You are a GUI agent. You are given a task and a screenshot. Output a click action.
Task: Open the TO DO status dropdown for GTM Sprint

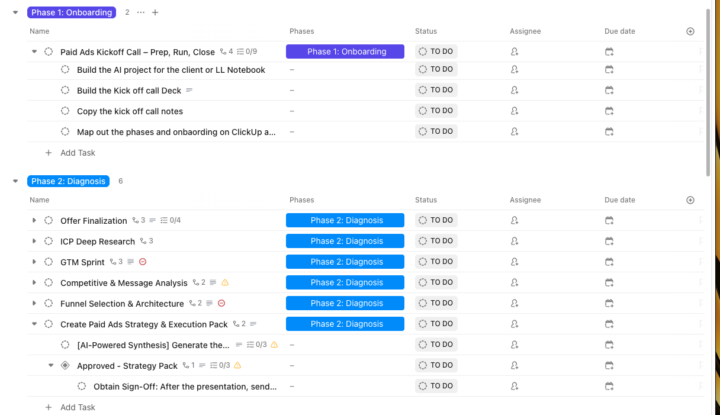click(x=435, y=262)
